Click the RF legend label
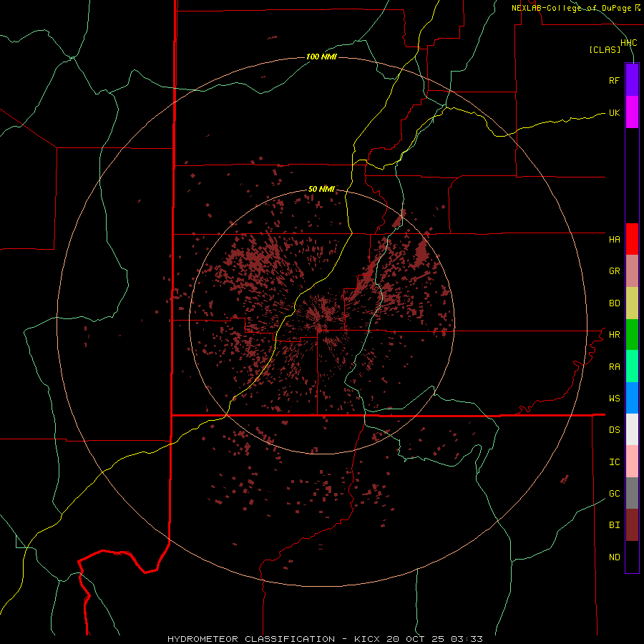Image resolution: width=644 pixels, height=644 pixels. click(615, 80)
